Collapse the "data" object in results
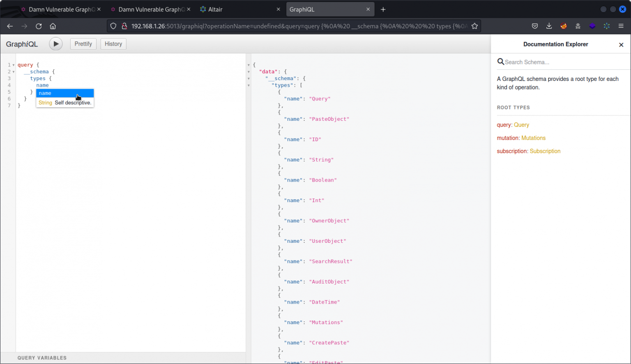The width and height of the screenshot is (631, 364). (x=249, y=72)
